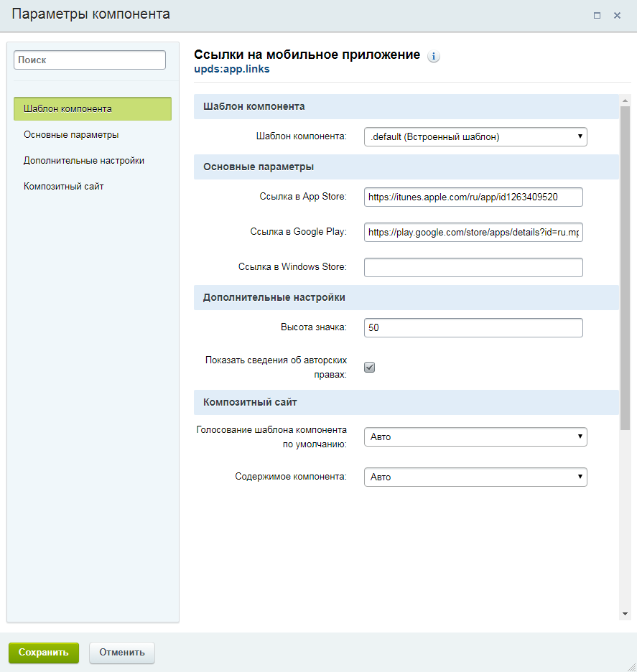
Task: Toggle the copyright info checkbox
Action: tap(370, 368)
